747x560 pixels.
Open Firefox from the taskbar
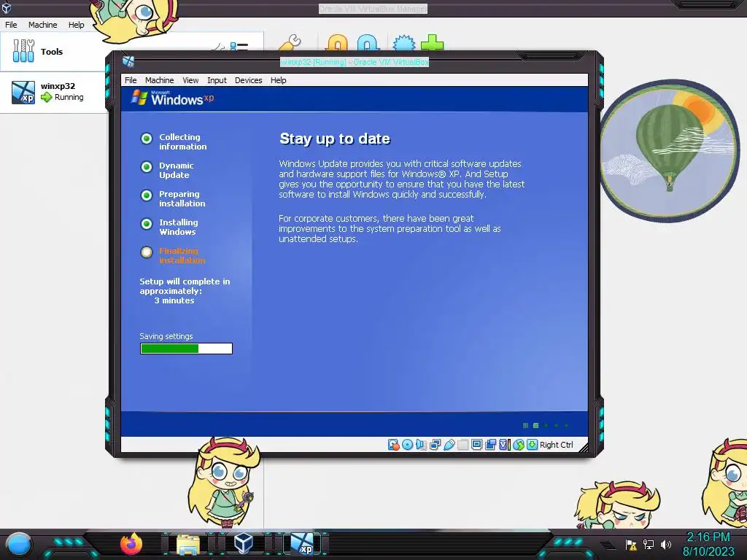tap(131, 544)
